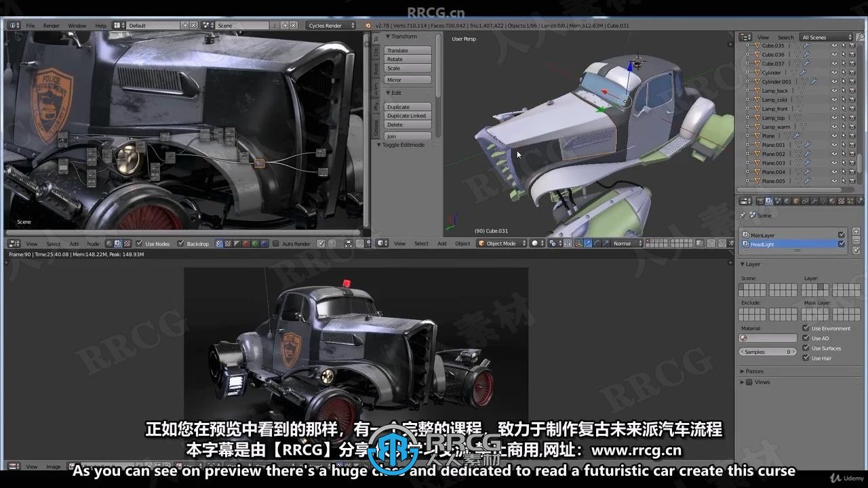
Task: Open the Window menu
Action: pyautogui.click(x=77, y=25)
